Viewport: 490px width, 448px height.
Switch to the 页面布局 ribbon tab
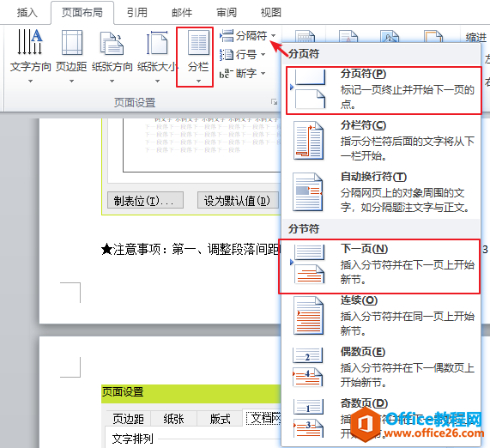[82, 13]
